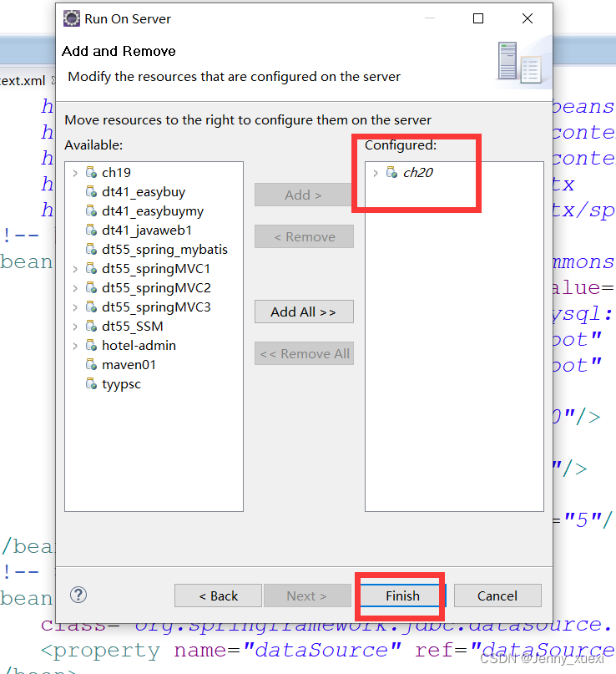
Task: Select tyypsc in the Available list
Action: [121, 384]
